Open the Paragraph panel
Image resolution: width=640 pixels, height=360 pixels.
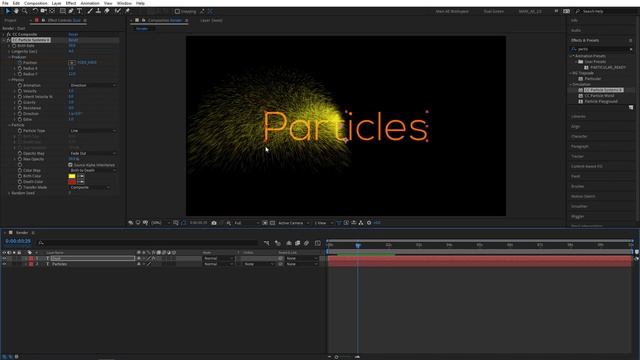[x=580, y=146]
